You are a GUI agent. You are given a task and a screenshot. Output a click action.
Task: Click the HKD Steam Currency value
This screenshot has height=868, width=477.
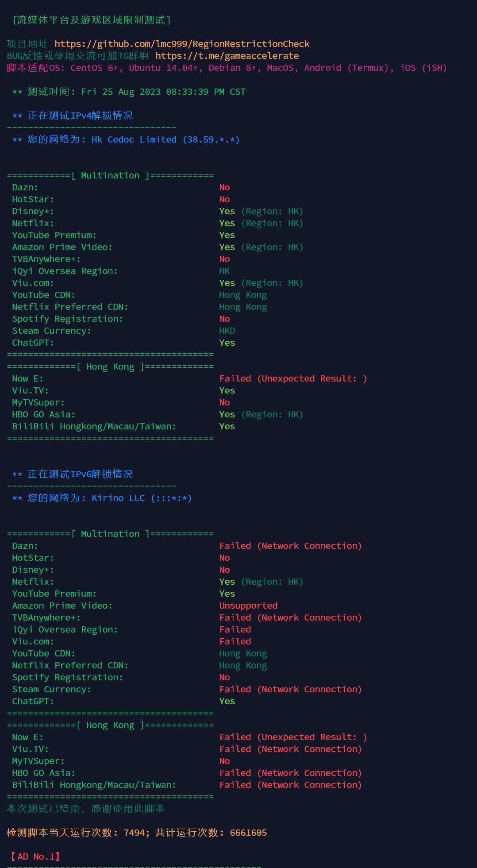click(x=227, y=331)
